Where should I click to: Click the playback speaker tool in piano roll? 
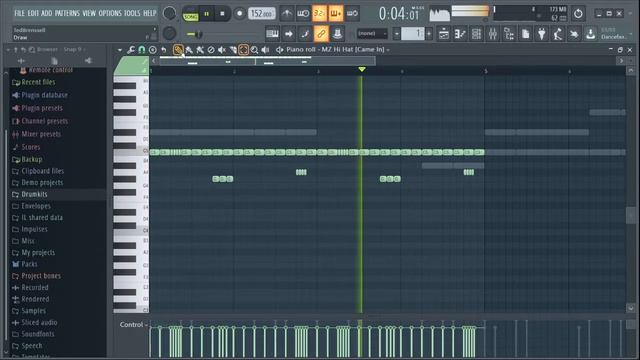[265, 50]
